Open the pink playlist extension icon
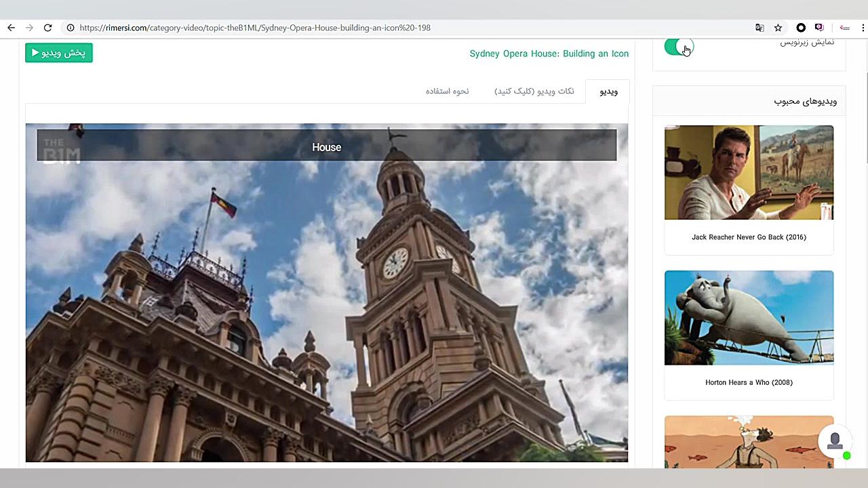868x488 pixels. 844,28
